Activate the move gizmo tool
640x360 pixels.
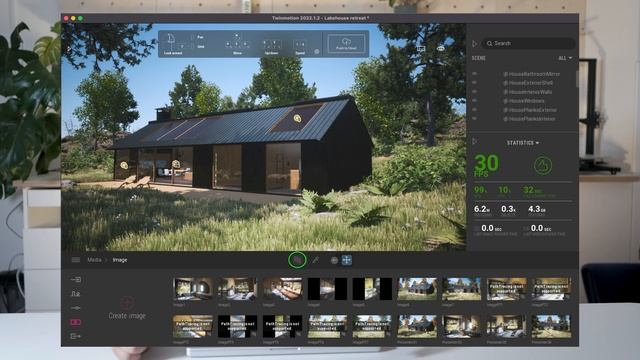(347, 260)
